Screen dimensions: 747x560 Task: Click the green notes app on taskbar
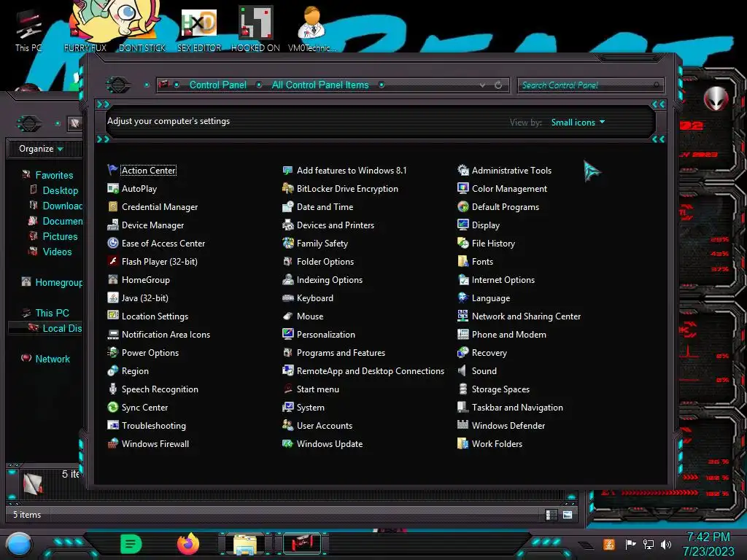point(131,544)
